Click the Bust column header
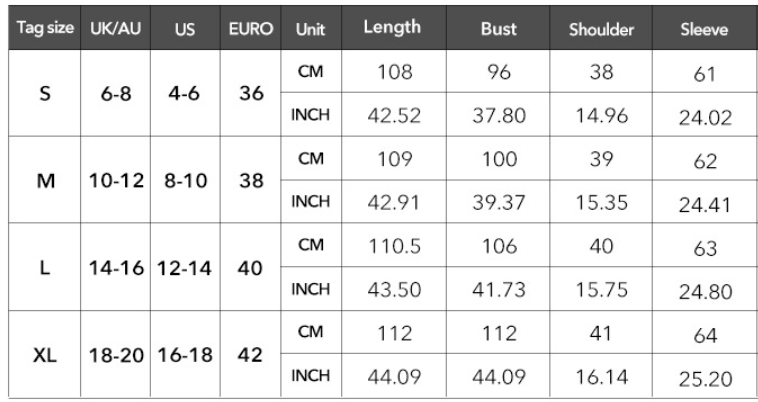 tap(498, 28)
